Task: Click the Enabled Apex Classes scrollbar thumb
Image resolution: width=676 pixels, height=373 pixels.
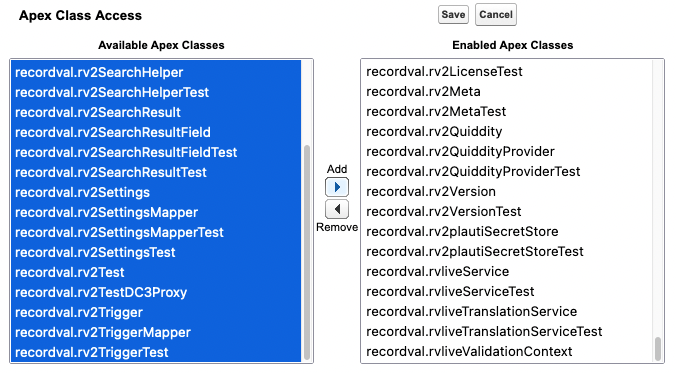Action: (x=658, y=348)
